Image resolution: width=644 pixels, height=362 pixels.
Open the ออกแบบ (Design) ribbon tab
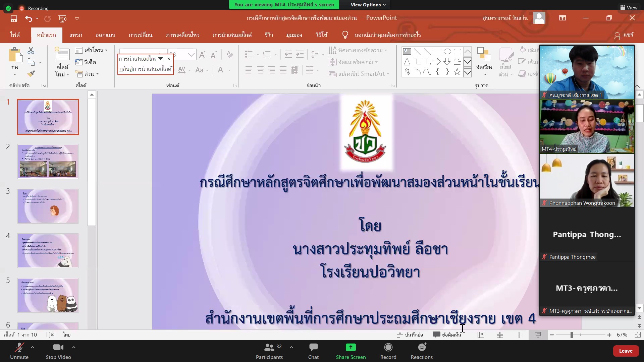[x=105, y=35]
